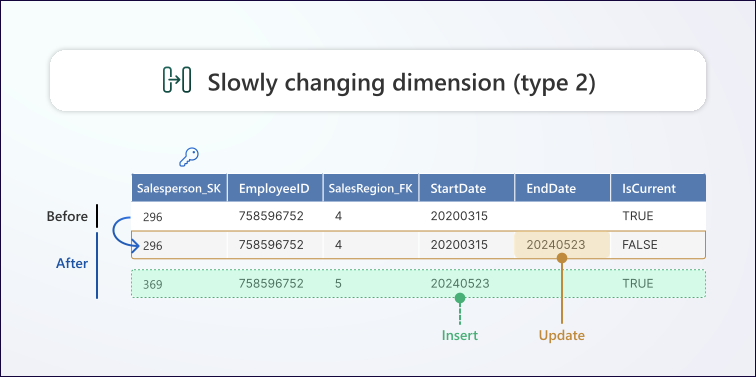Select the Salesperson_SK column header
This screenshot has width=756, height=377.
tap(179, 188)
